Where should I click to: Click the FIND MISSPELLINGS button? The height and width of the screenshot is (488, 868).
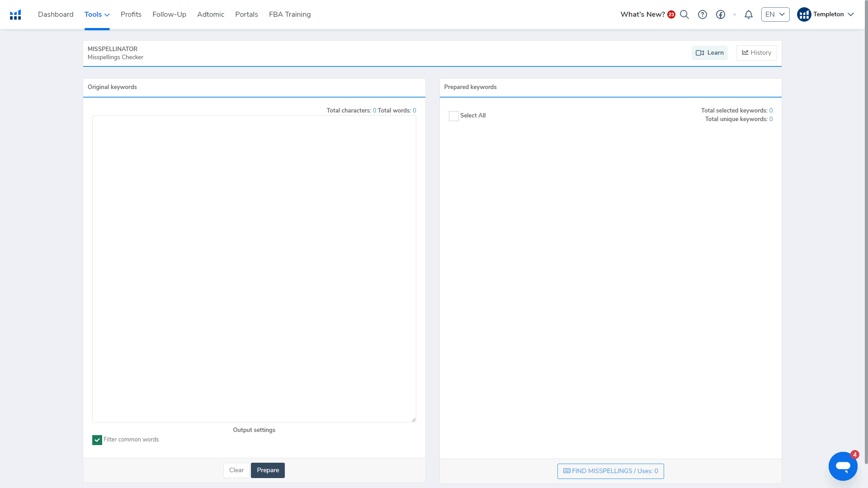(x=610, y=471)
